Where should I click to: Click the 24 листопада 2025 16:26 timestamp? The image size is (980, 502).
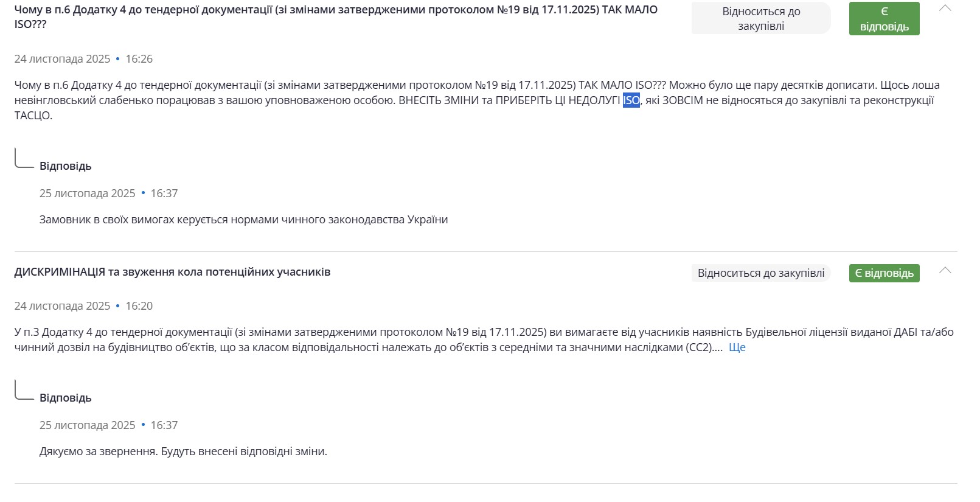[x=83, y=59]
